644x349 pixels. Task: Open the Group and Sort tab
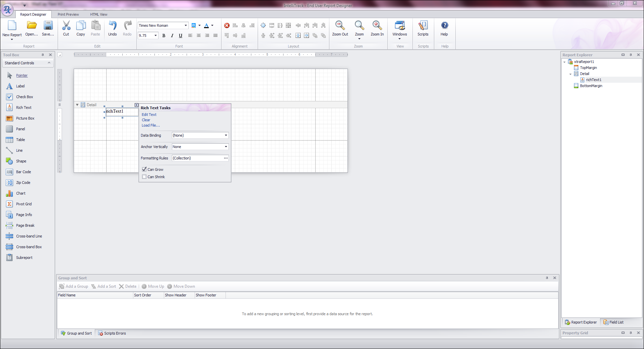(76, 333)
